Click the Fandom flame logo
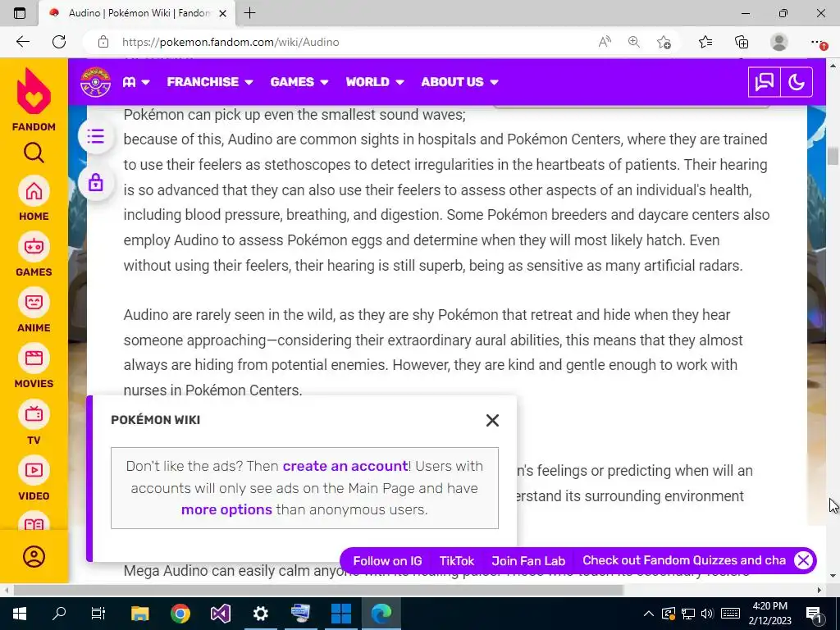Screen dimensions: 840x630 (x=34, y=92)
